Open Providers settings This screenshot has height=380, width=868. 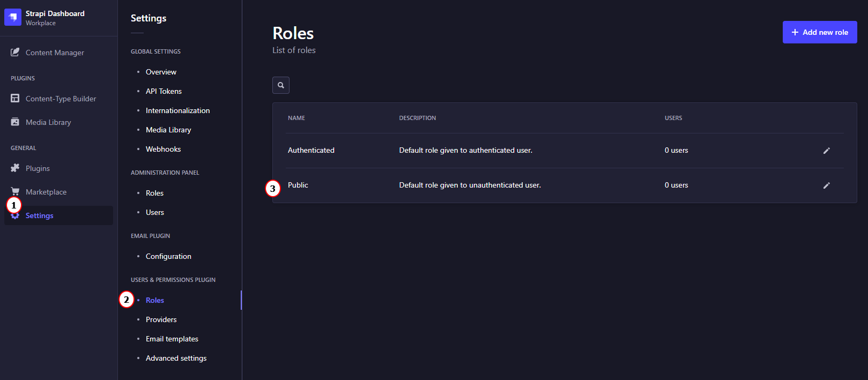(161, 319)
